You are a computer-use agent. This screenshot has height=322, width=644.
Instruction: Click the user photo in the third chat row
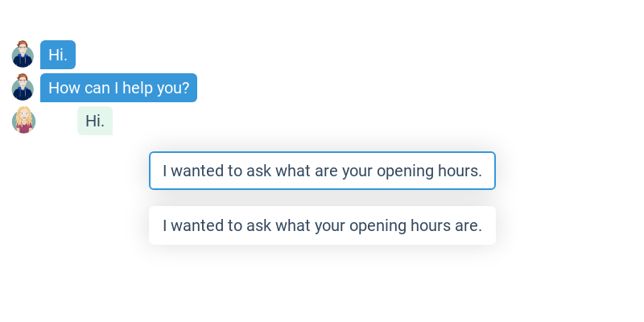(x=24, y=121)
